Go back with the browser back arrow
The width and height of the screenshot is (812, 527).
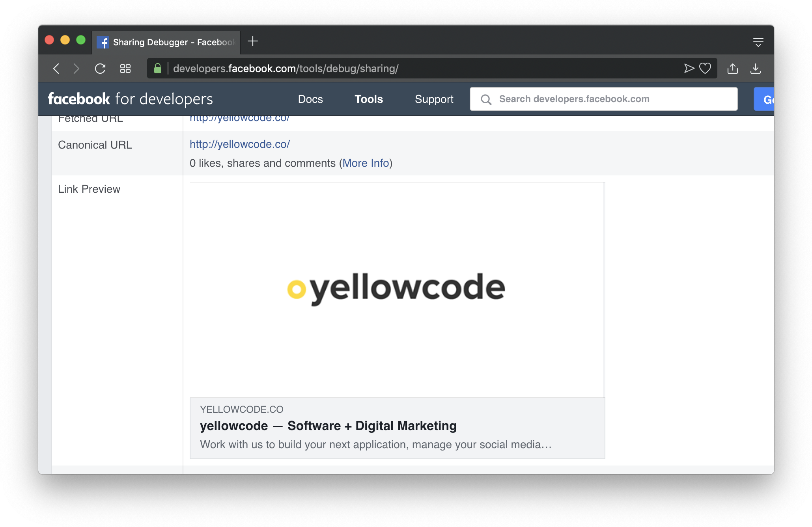[x=56, y=69]
